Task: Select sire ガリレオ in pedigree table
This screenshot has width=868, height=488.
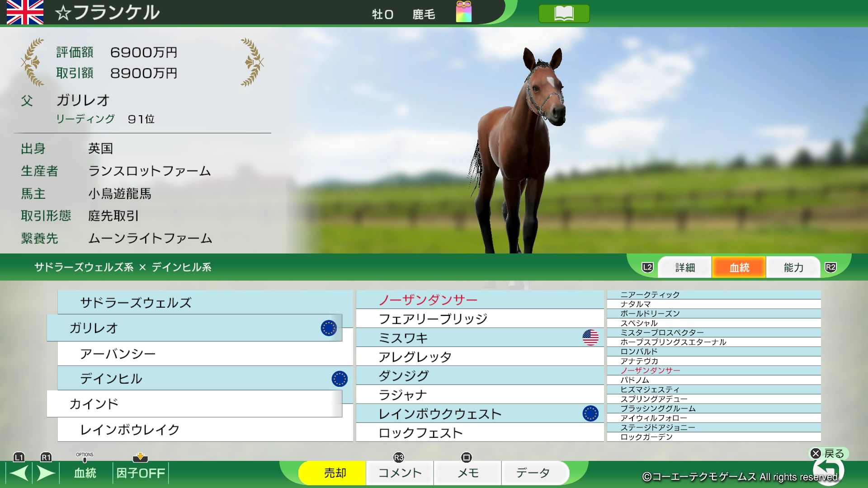Action: coord(194,328)
